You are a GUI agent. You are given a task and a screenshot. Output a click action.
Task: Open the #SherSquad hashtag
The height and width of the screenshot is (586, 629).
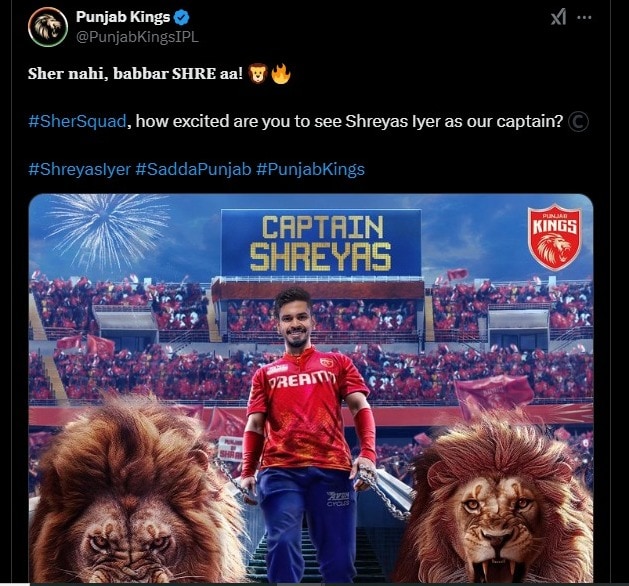click(x=77, y=121)
